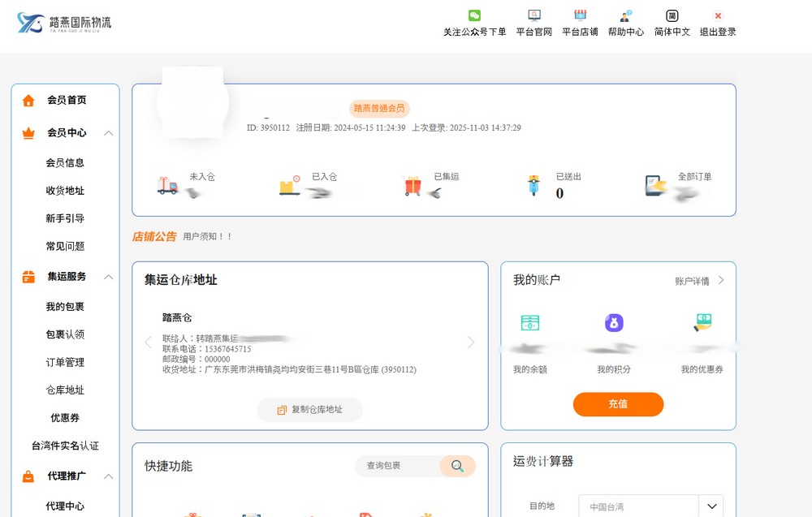Click the 复制仓库地址 button

[309, 410]
